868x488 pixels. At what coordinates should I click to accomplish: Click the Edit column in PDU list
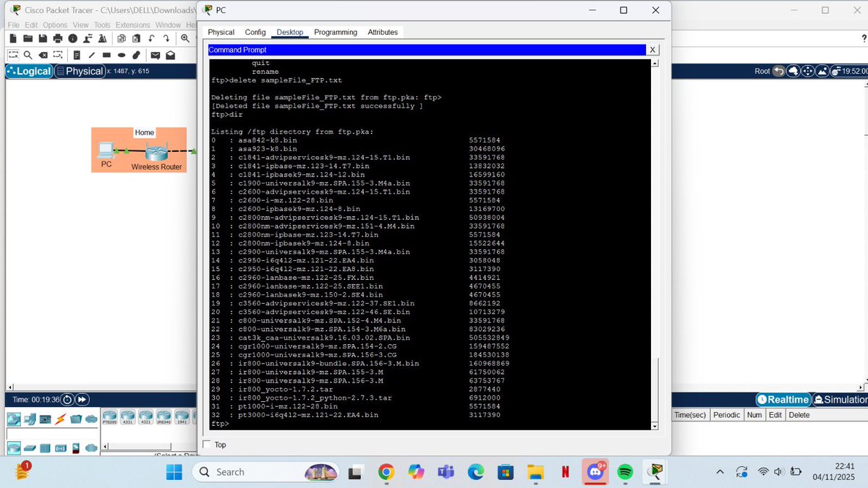(x=775, y=415)
